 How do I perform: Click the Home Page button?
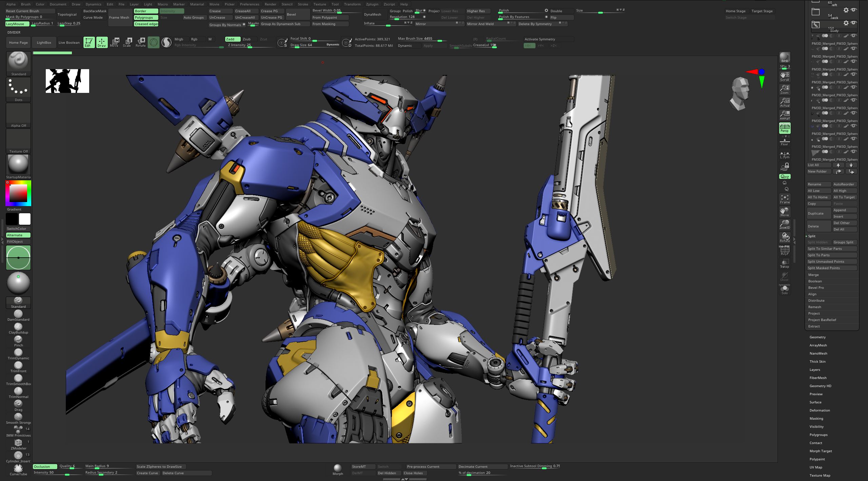click(18, 42)
